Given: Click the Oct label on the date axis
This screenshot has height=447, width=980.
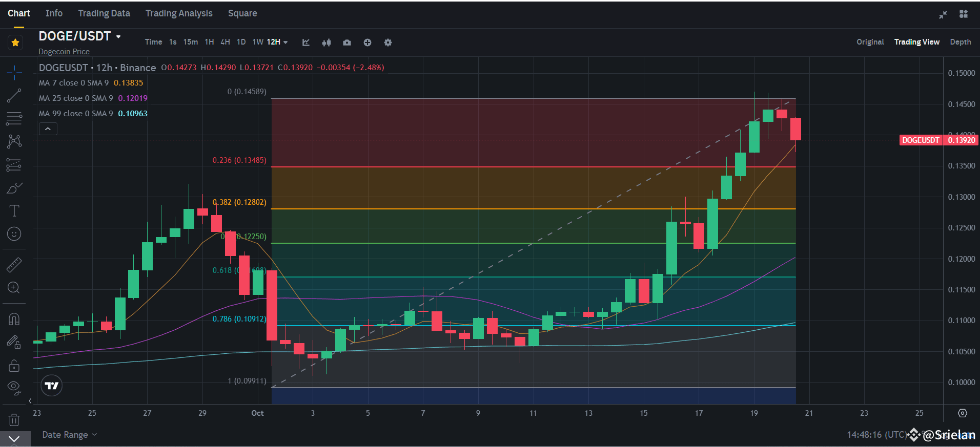Looking at the screenshot, I should (257, 413).
